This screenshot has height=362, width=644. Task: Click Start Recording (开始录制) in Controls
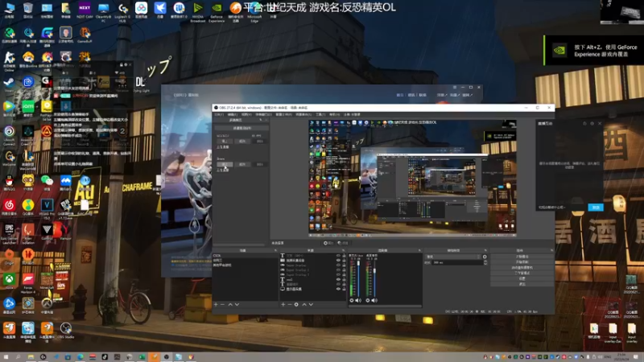click(x=522, y=262)
